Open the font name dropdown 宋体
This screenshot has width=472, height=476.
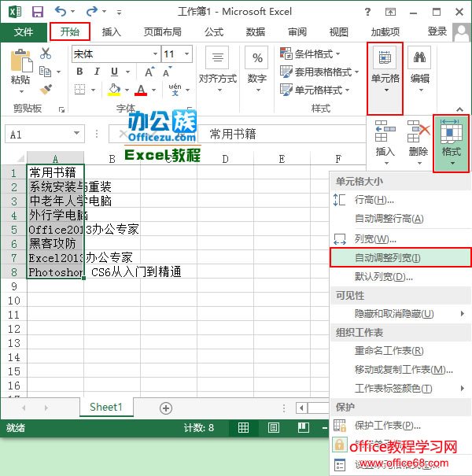click(x=155, y=54)
